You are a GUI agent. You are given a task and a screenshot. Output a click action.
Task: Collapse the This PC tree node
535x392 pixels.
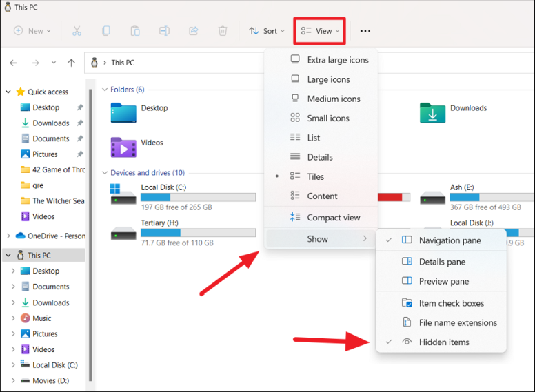(x=8, y=256)
